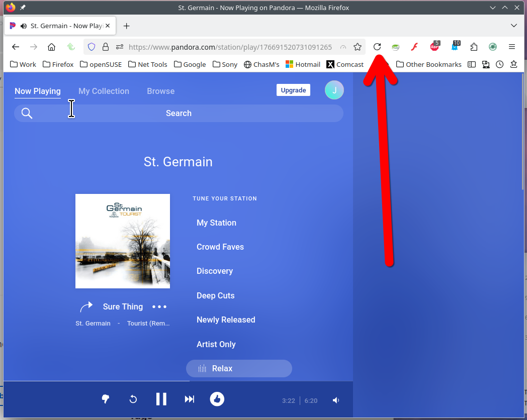Screen dimensions: 527x420
Task: Expand the openSUSE bookmarks folder
Action: point(101,64)
